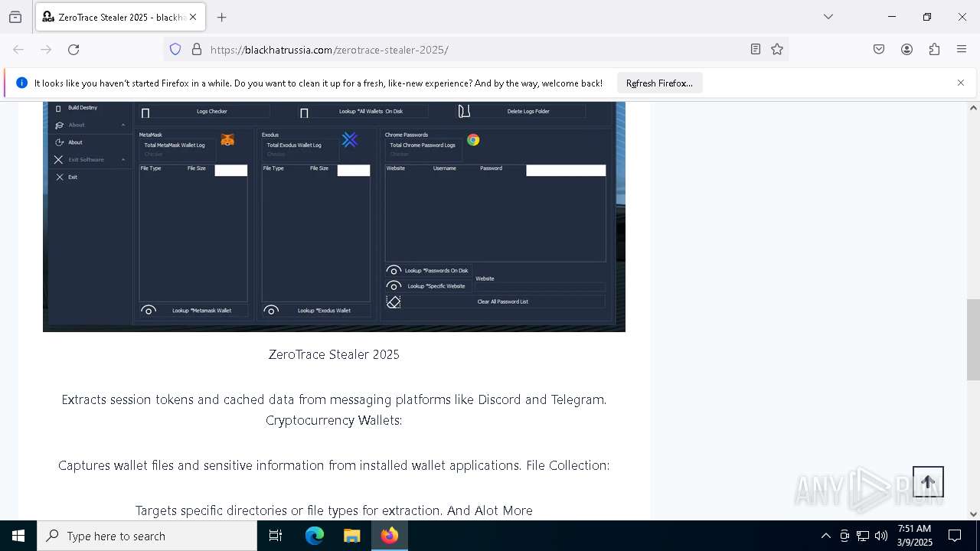
Task: Go back to previous page
Action: [18, 50]
